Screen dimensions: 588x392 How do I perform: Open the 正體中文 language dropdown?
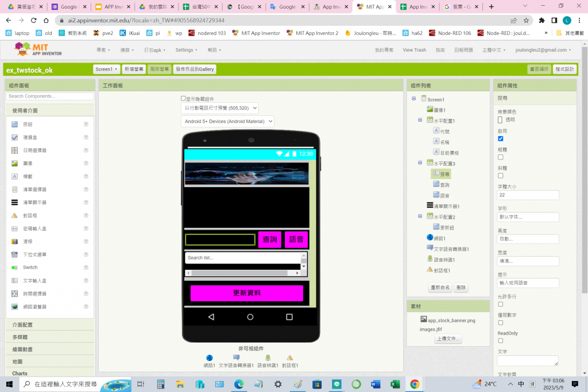pyautogui.click(x=494, y=50)
